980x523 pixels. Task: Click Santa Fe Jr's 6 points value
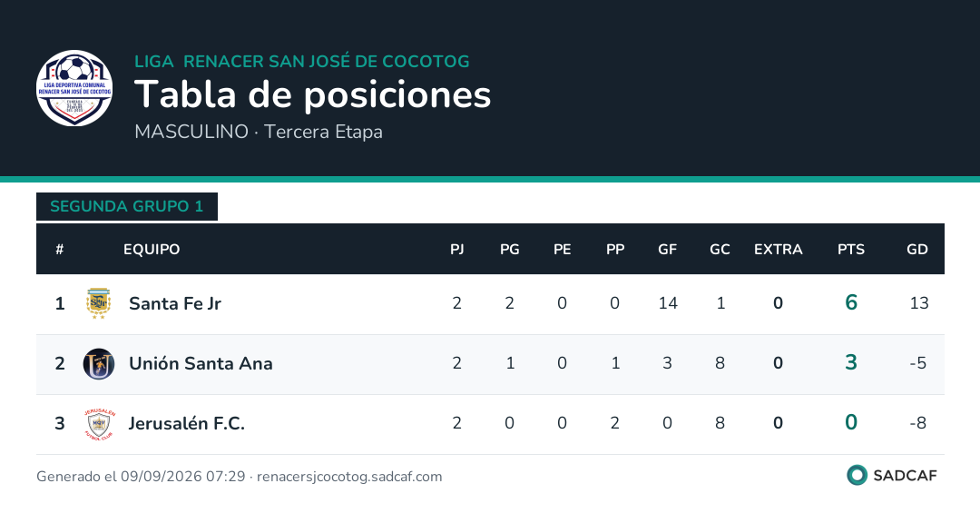(850, 302)
